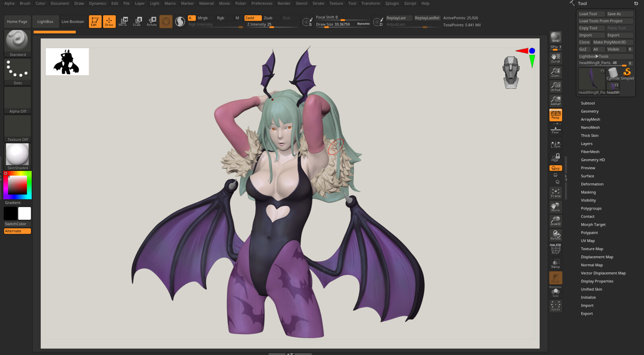This screenshot has width=644, height=355.
Task: Click the AAHalf icon
Action: (555, 101)
